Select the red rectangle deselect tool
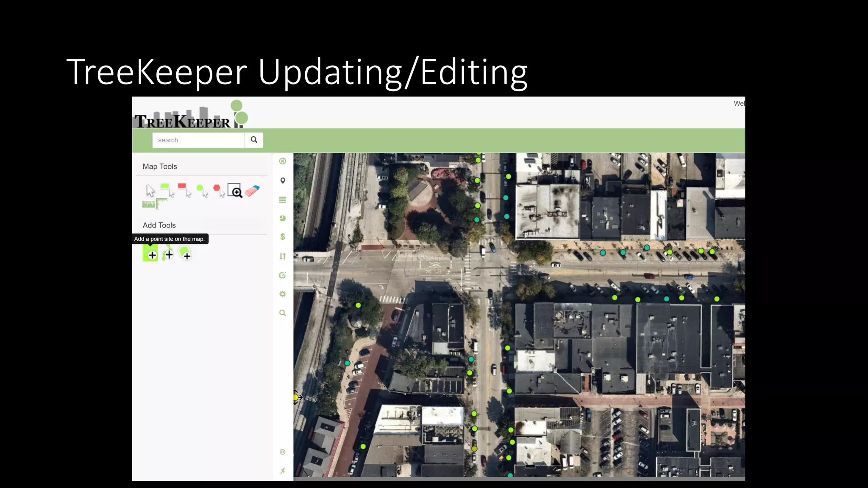The height and width of the screenshot is (488, 868). pos(184,190)
